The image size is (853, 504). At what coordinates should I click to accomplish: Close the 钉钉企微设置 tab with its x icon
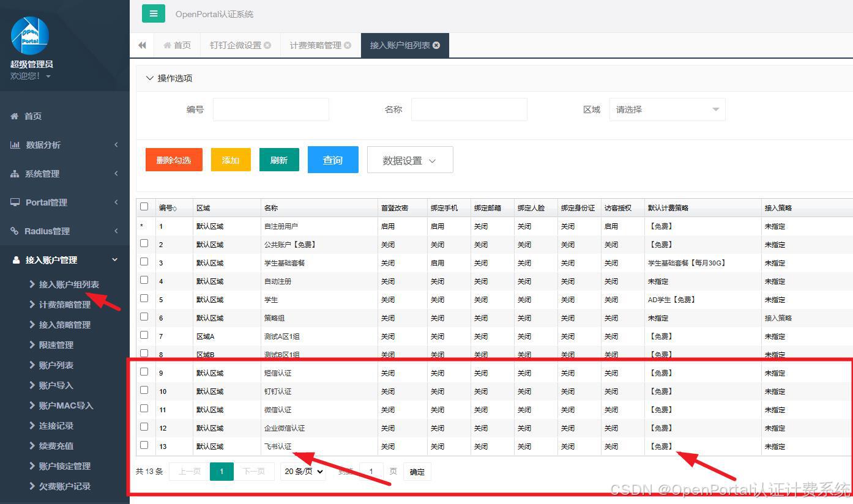coord(267,45)
